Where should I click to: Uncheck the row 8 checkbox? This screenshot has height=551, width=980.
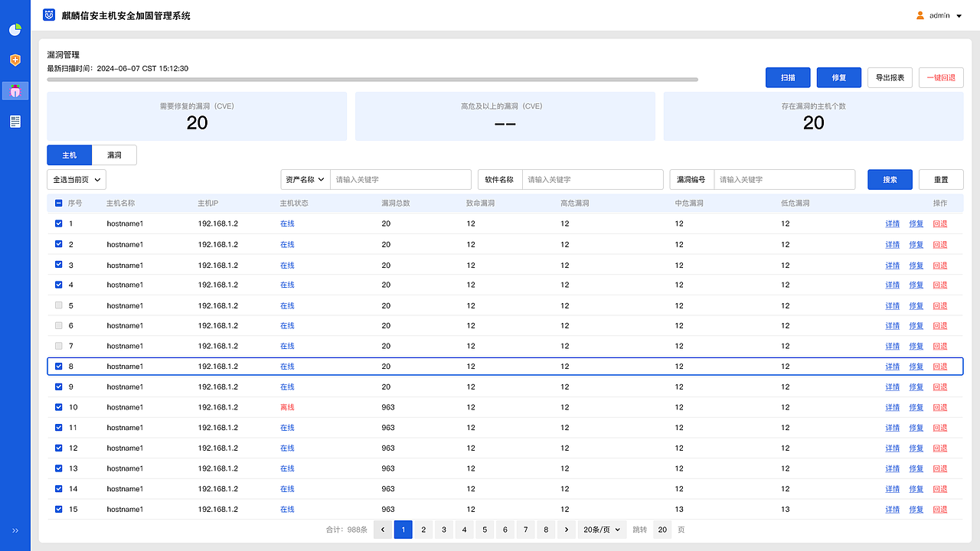click(x=59, y=367)
